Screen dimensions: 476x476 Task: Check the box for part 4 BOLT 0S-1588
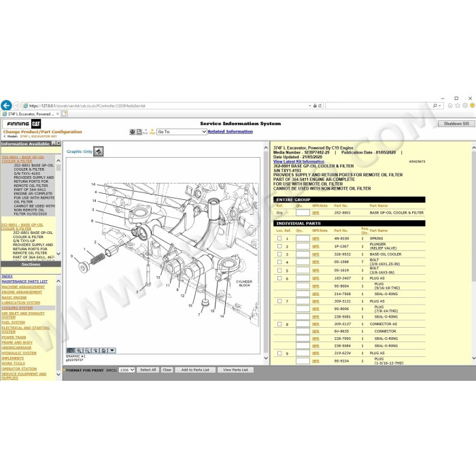(279, 262)
